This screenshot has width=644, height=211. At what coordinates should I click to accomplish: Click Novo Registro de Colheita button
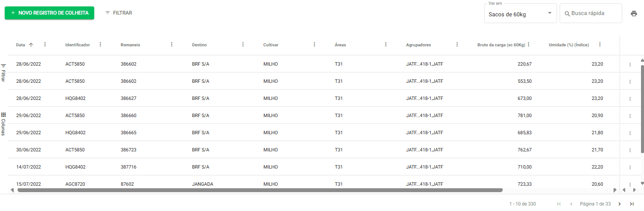(49, 13)
